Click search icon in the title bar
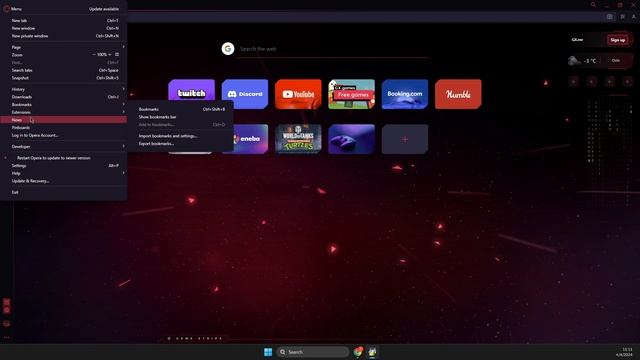Image resolution: width=640 pixels, height=360 pixels. (593, 5)
